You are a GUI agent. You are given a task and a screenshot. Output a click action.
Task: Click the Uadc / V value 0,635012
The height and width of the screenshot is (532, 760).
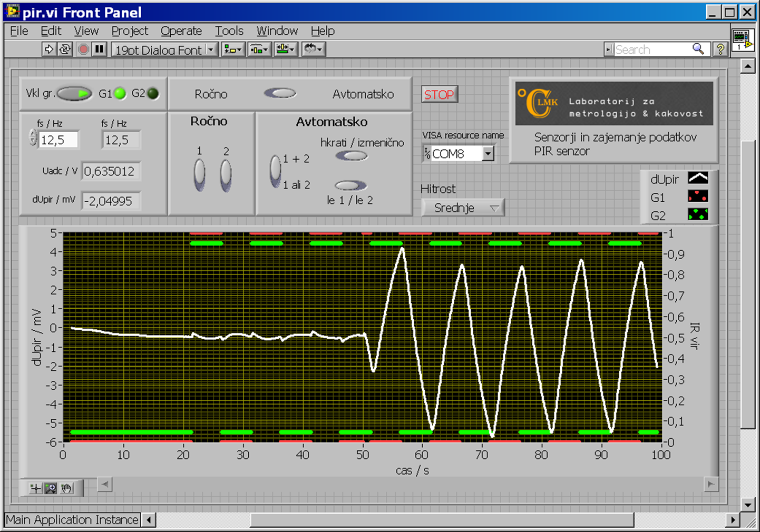(111, 171)
